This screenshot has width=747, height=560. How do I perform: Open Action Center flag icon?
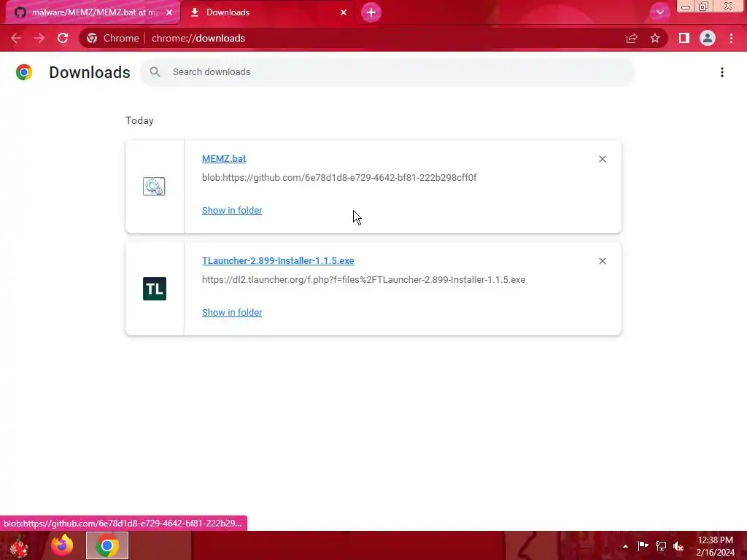643,546
